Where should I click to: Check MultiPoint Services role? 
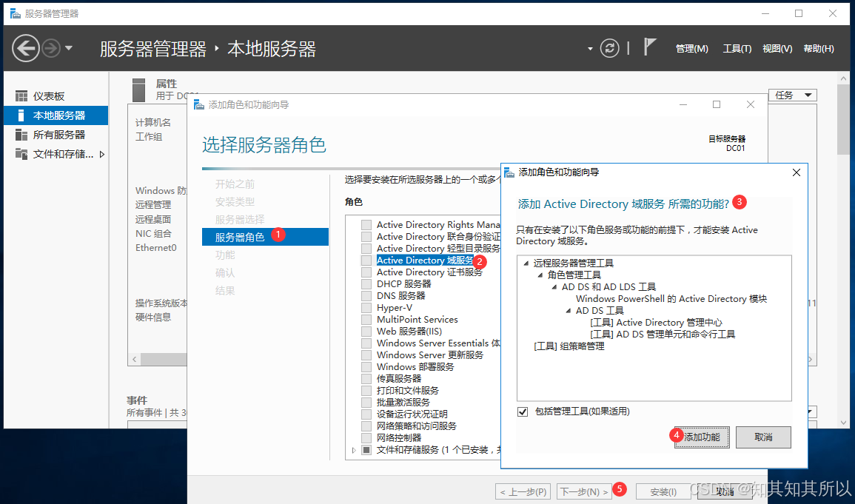click(366, 320)
